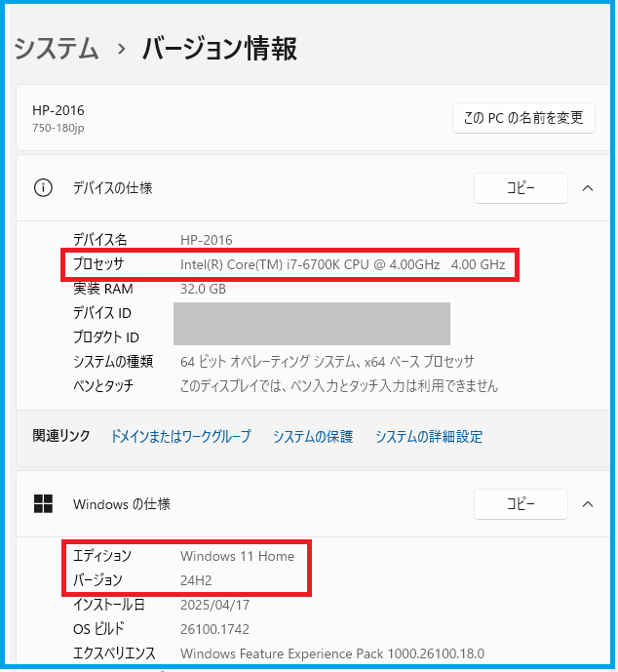Click the info icon beside デバイスの仕様

[x=43, y=188]
